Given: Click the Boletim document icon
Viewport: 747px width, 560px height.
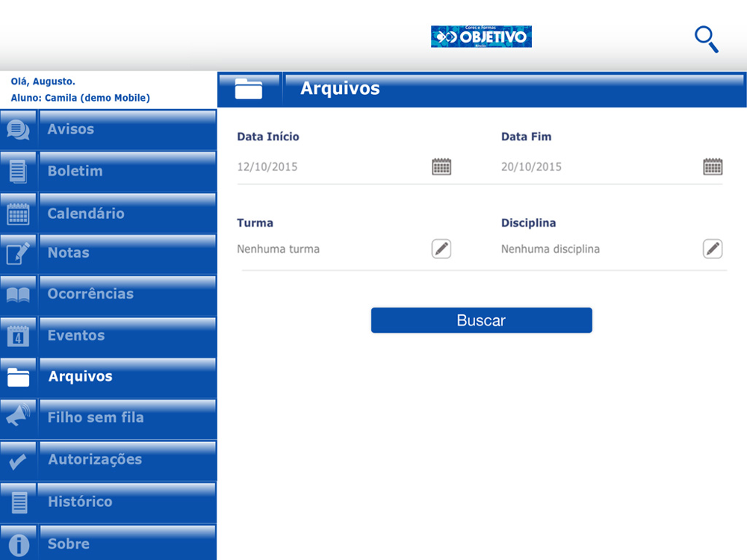Looking at the screenshot, I should coord(18,172).
